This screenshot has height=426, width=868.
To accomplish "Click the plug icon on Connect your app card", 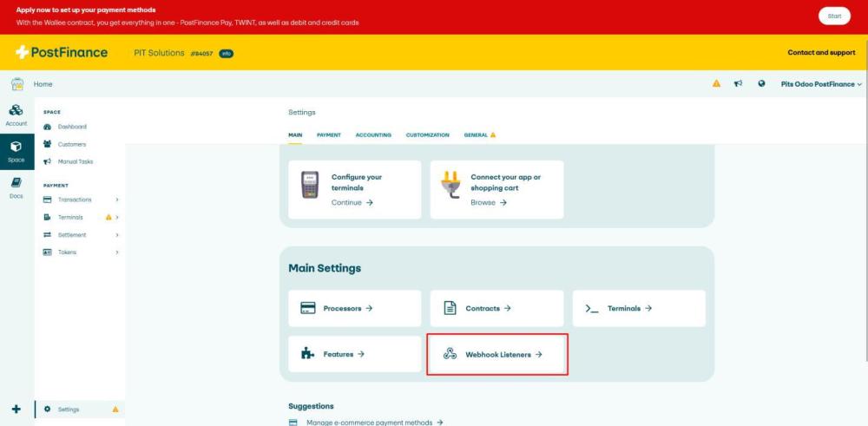I will [x=451, y=185].
